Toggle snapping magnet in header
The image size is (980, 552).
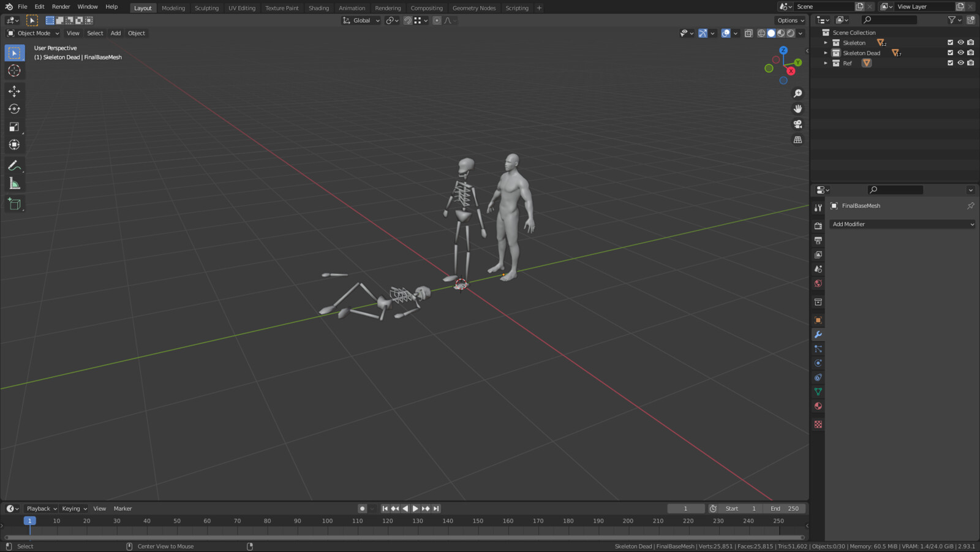coord(407,20)
